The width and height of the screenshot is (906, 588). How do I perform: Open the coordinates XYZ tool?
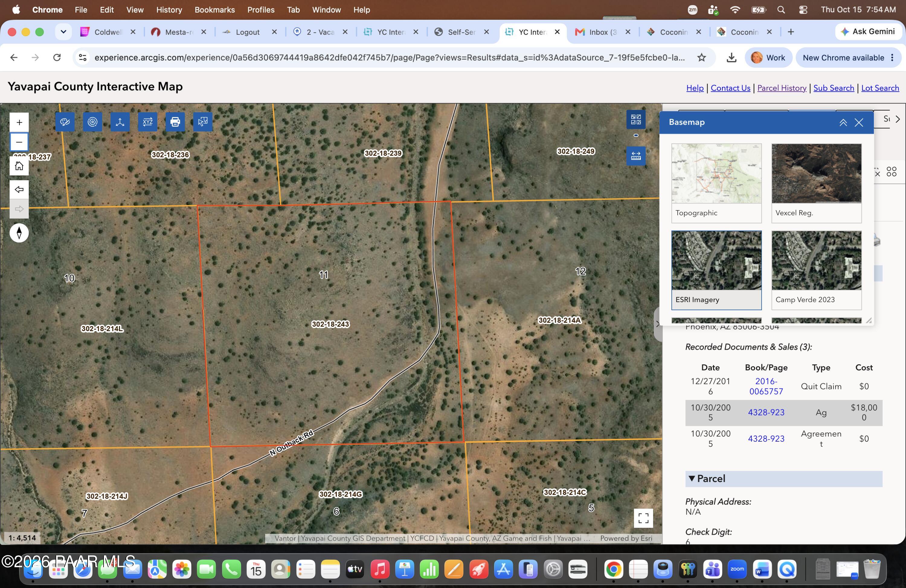[147, 122]
